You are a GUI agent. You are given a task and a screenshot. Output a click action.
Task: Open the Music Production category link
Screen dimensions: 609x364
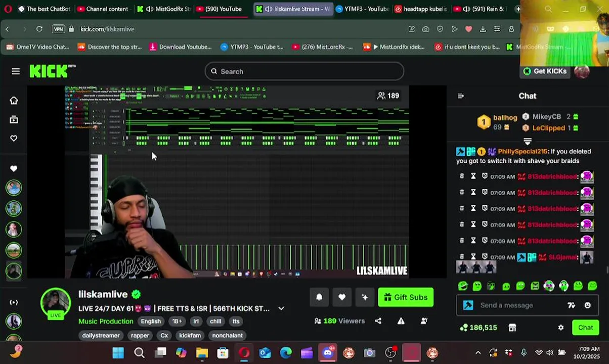[106, 321]
